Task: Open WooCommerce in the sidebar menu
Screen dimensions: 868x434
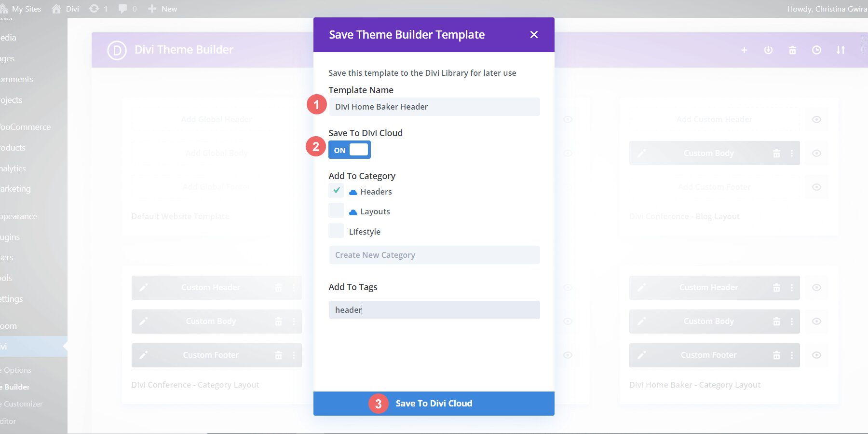Action: pos(25,127)
